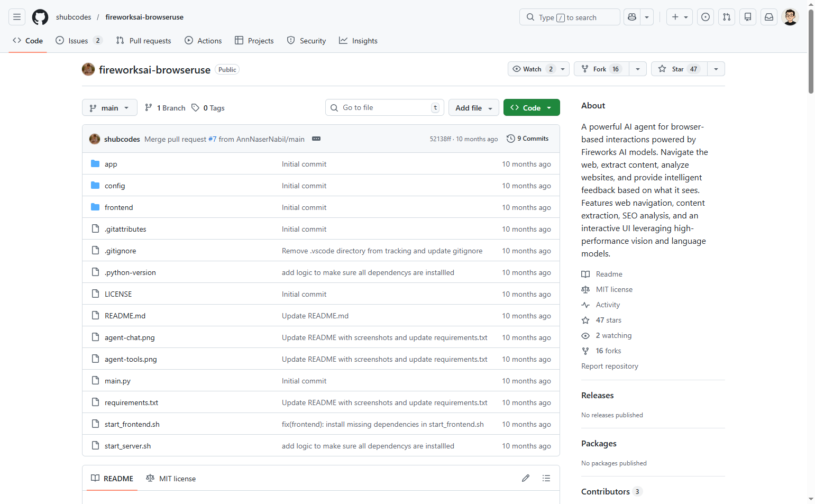This screenshot has height=504, width=815.
Task: Open the hamburger navigation menu
Action: point(17,17)
